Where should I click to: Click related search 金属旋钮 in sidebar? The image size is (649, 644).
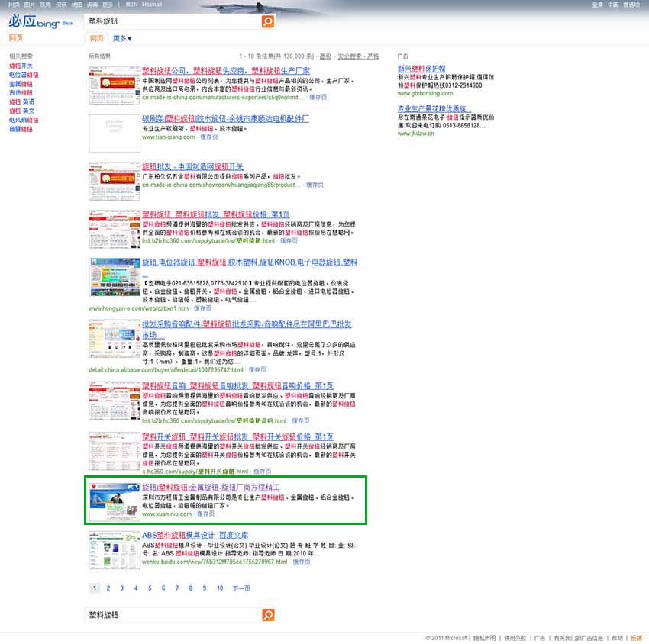(21, 84)
